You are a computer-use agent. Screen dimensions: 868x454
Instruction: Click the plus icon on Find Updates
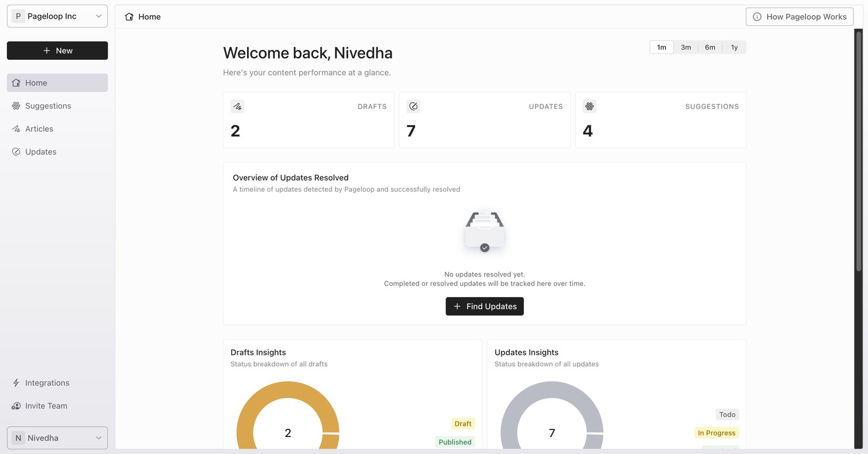(x=457, y=306)
